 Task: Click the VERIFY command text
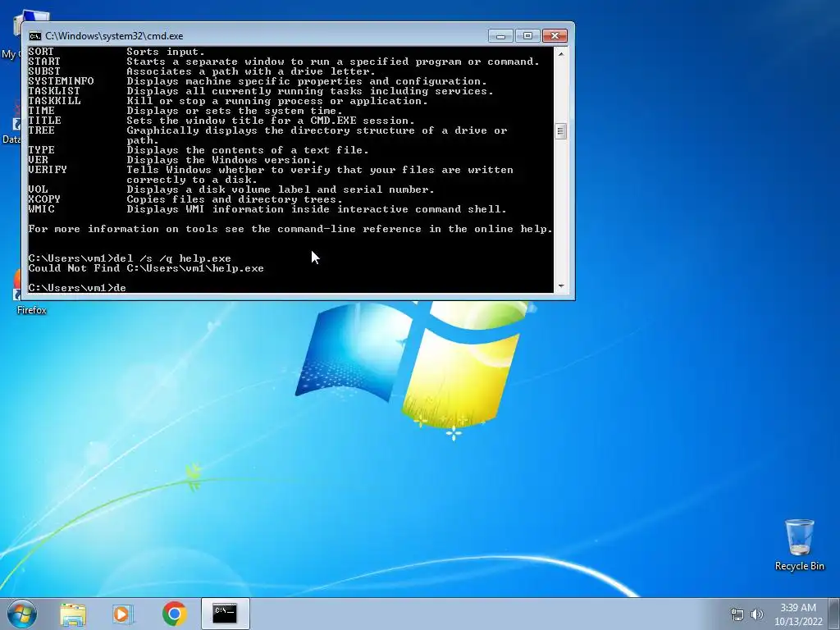click(x=48, y=170)
